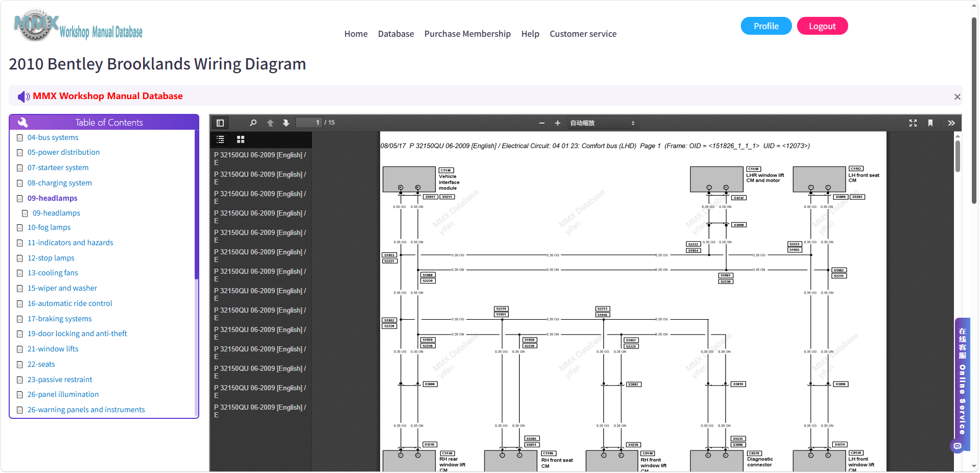Click the bookmark icon in PDF toolbar

(x=930, y=123)
